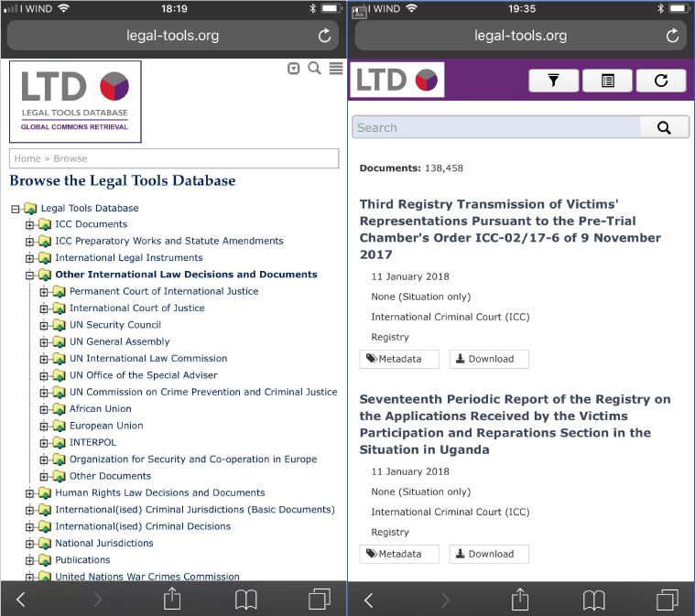This screenshot has width=695, height=616.
Task: Click the Documents: 138,458 count text
Action: [411, 168]
